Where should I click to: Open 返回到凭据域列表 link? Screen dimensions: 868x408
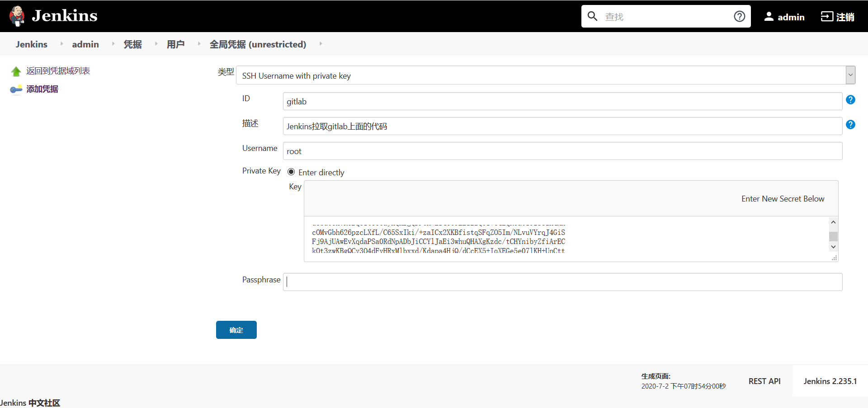[x=58, y=71]
